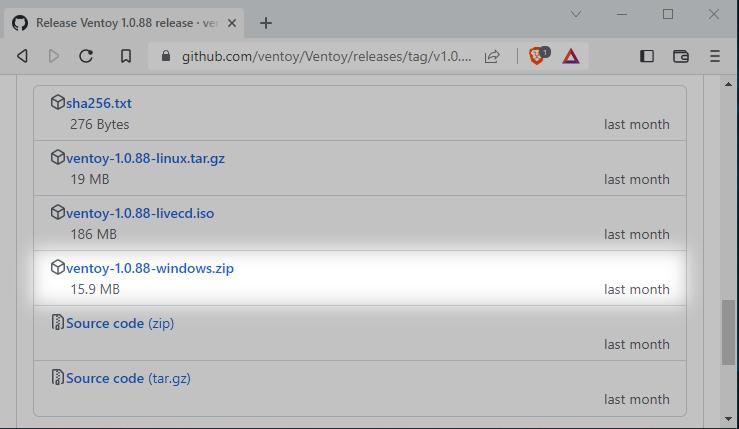Open a new tab with plus button
Screen dimensions: 739x429
click(x=266, y=23)
